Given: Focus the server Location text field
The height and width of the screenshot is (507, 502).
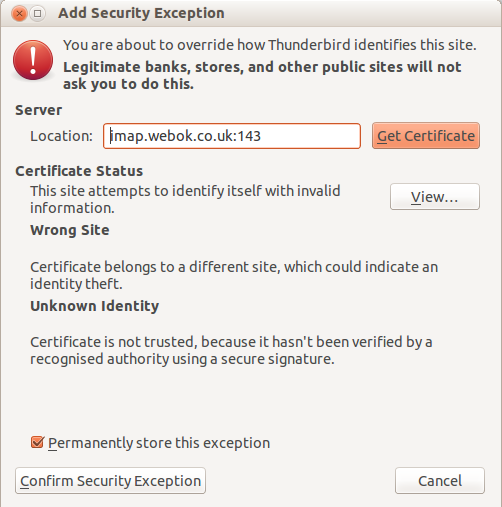Looking at the screenshot, I should point(232,136).
